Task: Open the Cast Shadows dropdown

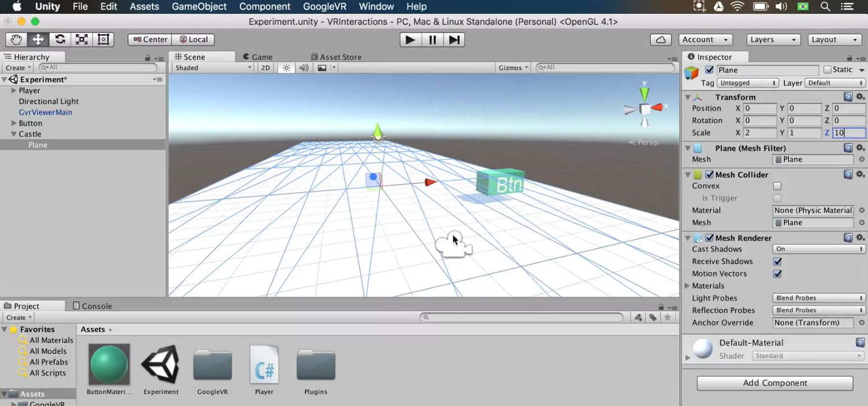Action: point(818,248)
